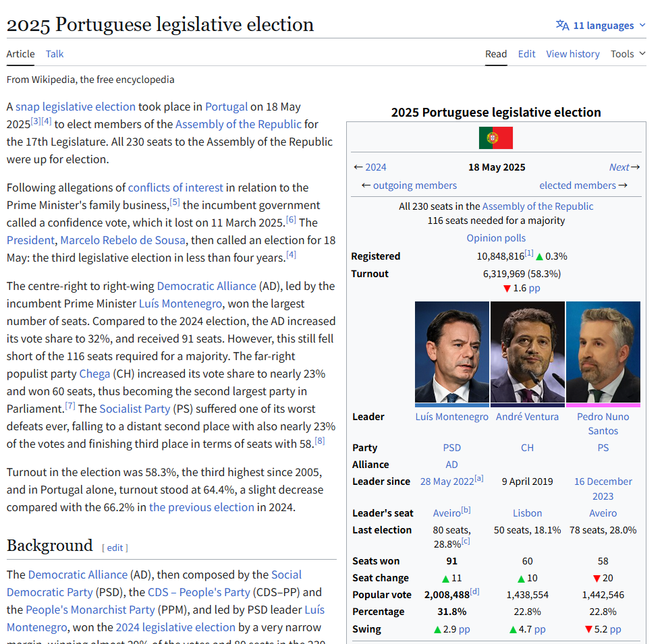Open the outgoing members link
Viewport: 664px width, 644px height.
pyautogui.click(x=414, y=185)
